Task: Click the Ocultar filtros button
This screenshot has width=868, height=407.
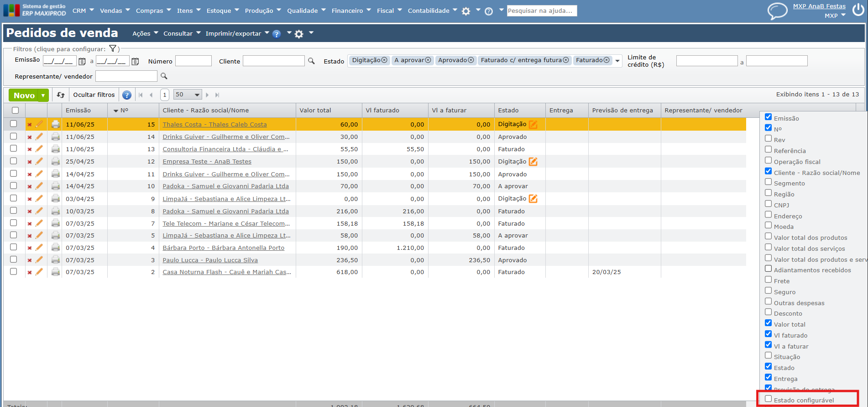Action: (94, 95)
